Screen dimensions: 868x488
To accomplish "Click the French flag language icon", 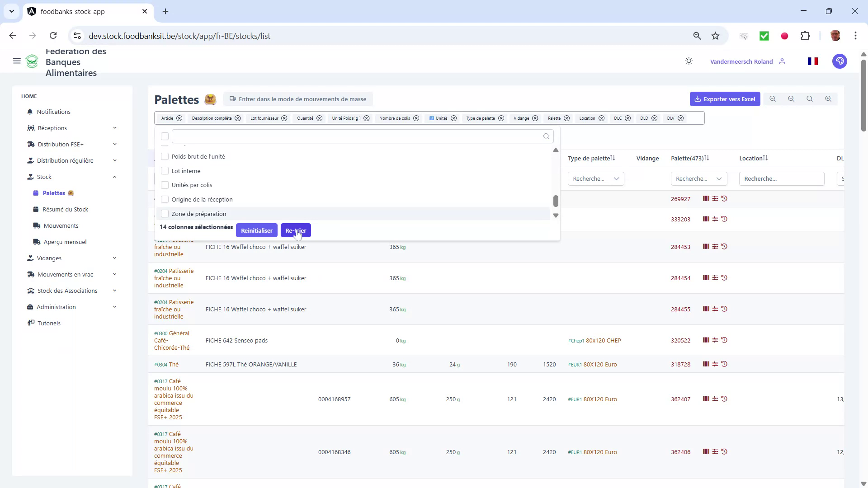I will (812, 61).
